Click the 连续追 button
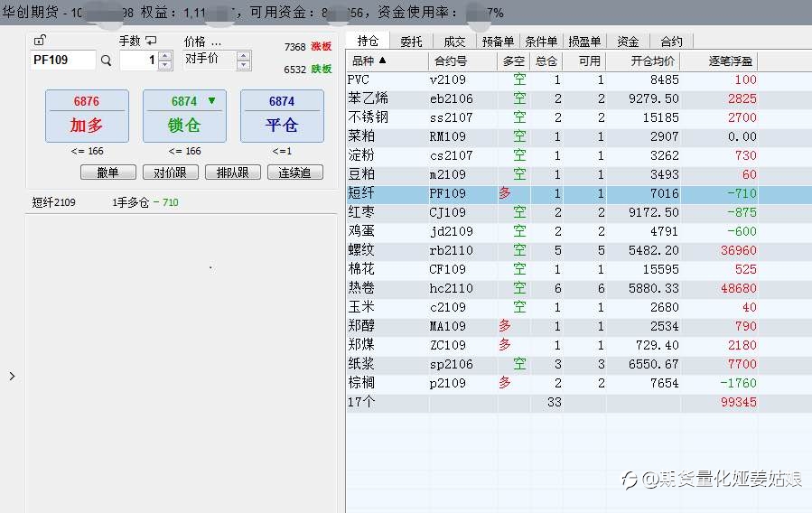The width and height of the screenshot is (812, 513). [295, 173]
